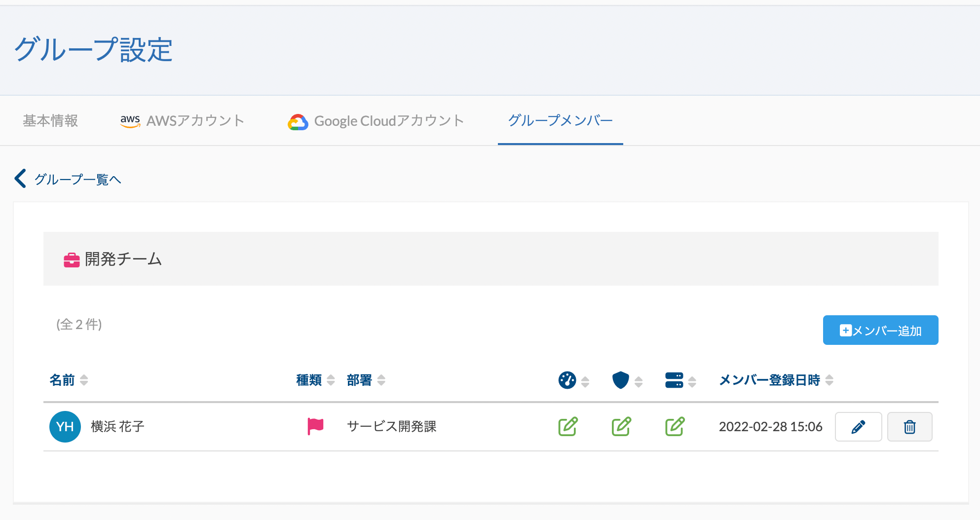Click the メンバー追加 button

[x=880, y=330]
